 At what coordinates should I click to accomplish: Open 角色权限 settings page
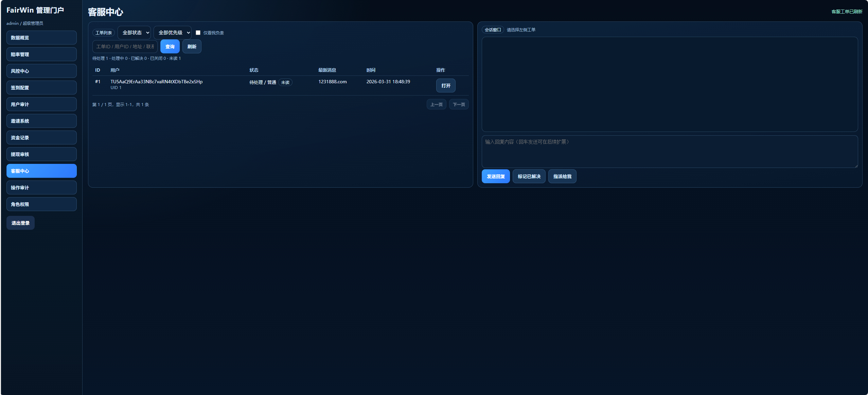coord(41,204)
